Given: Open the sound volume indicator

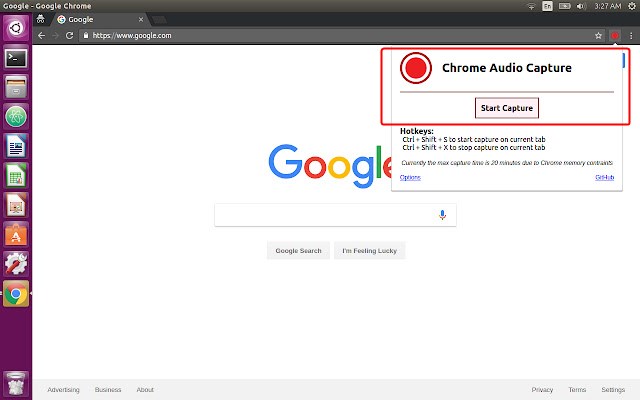Looking at the screenshot, I should coord(582,6).
